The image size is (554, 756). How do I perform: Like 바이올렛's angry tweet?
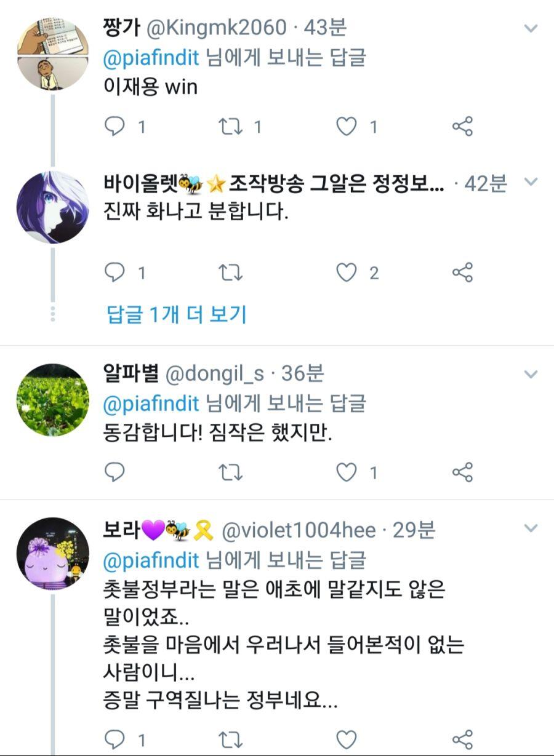(347, 273)
